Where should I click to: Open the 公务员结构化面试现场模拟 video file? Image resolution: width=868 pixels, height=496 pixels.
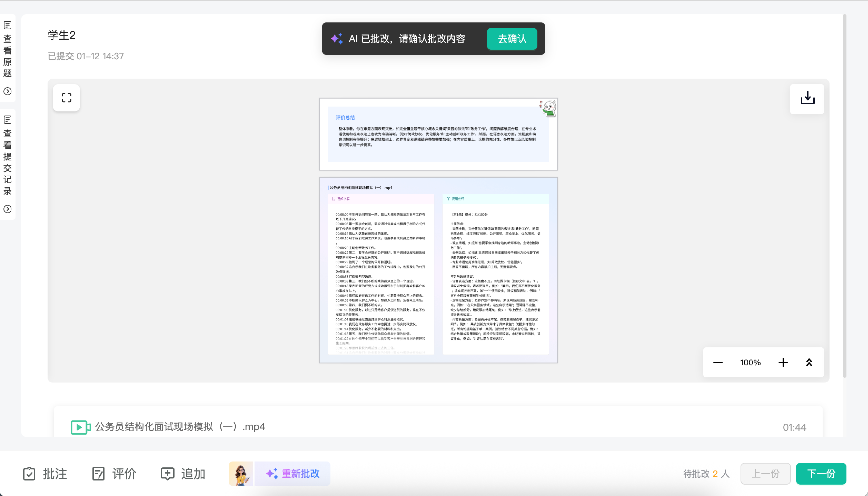point(180,427)
